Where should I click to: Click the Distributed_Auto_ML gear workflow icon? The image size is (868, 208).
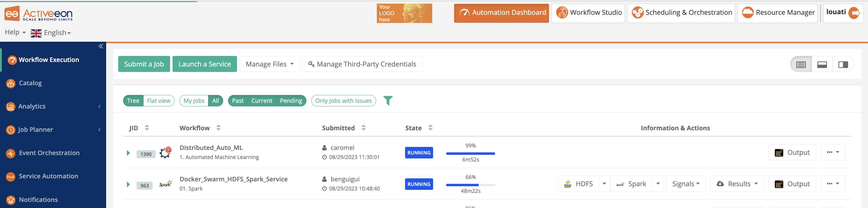[x=165, y=153]
